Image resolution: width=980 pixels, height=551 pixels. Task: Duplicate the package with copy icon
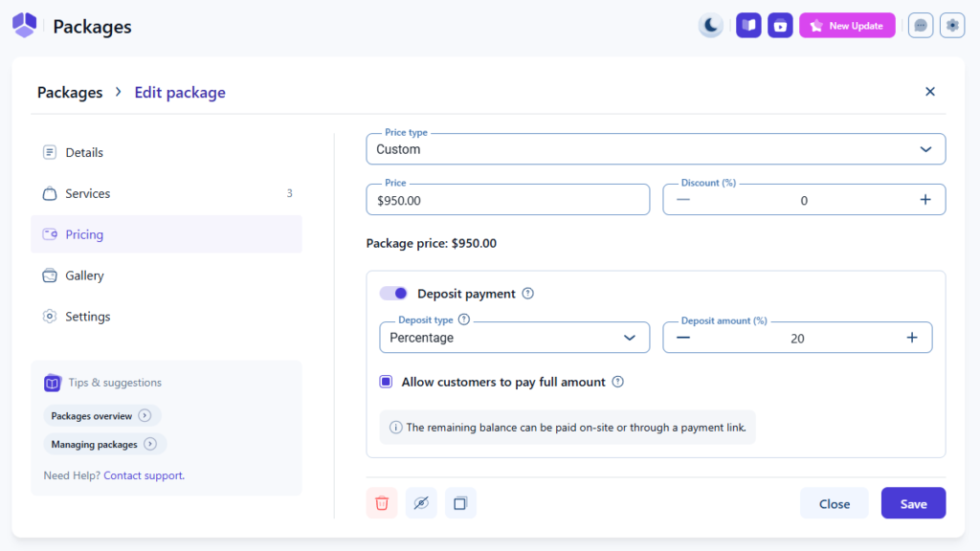tap(460, 503)
